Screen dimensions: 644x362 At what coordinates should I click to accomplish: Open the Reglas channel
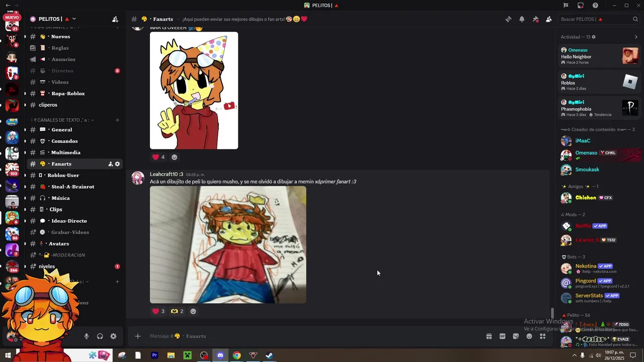pyautogui.click(x=75, y=48)
